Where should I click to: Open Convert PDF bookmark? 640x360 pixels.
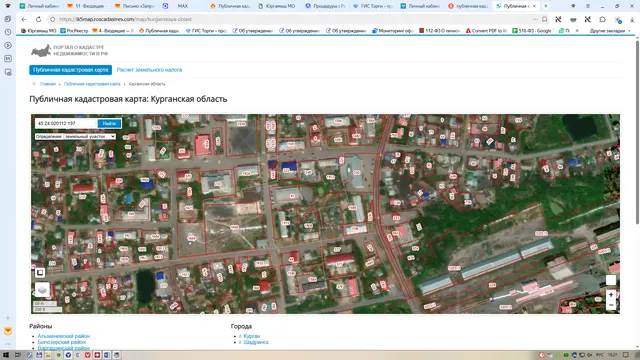(x=487, y=31)
